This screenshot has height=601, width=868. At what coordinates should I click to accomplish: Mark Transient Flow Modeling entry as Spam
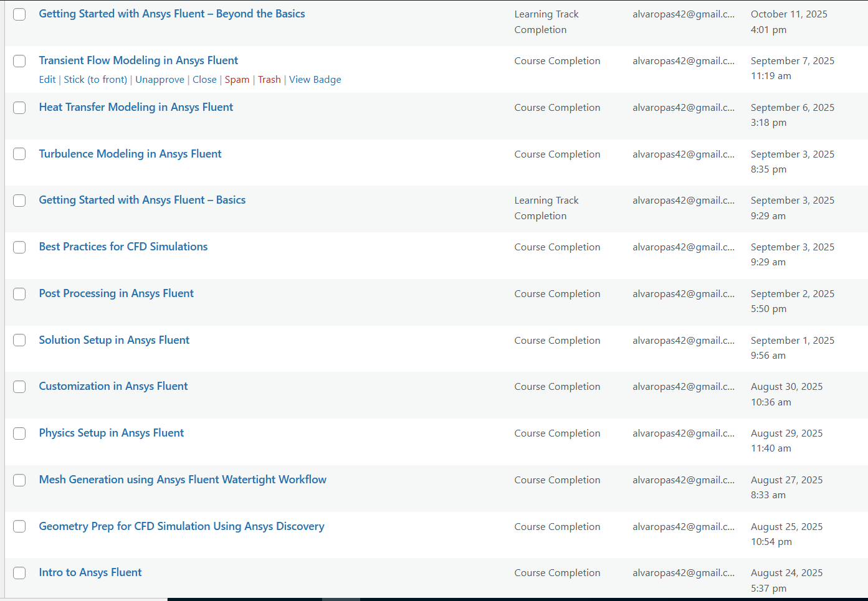[237, 80]
